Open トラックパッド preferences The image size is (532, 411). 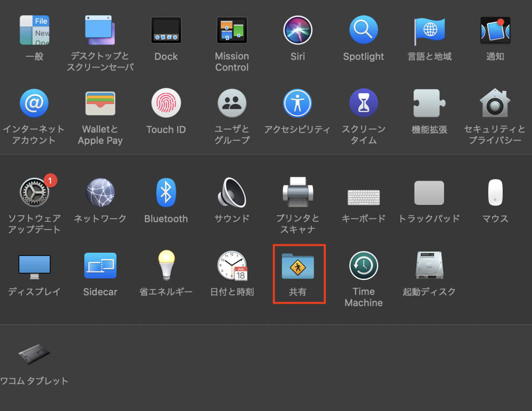coord(429,193)
